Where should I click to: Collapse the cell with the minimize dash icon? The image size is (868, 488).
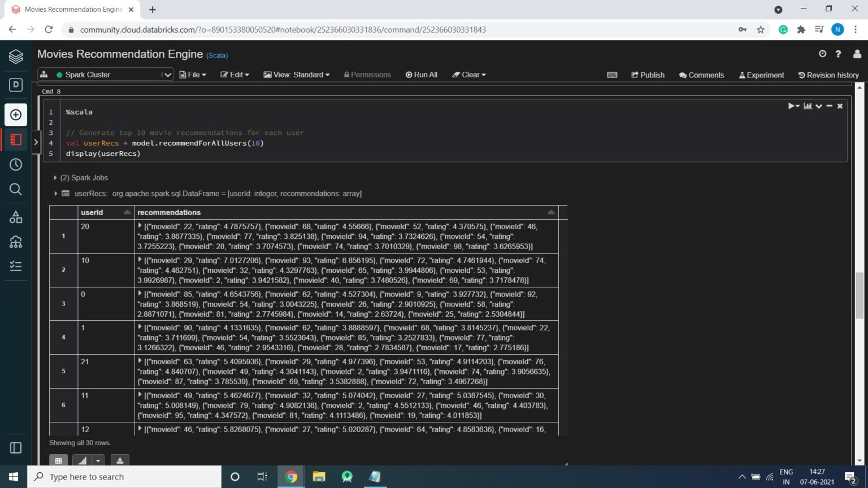pos(829,106)
